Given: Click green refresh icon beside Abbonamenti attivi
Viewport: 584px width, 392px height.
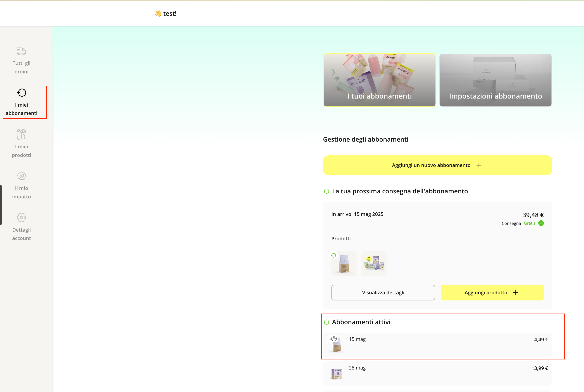Looking at the screenshot, I should (326, 322).
